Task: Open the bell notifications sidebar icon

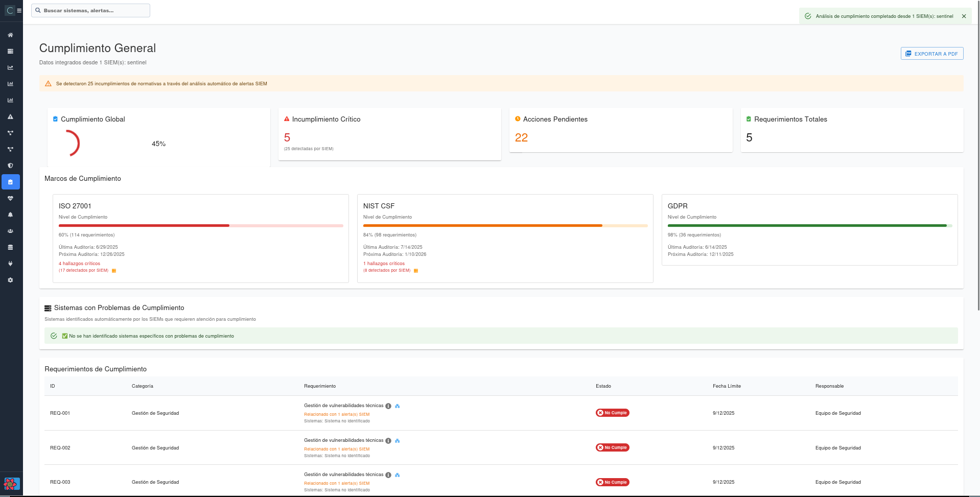Action: [x=10, y=215]
